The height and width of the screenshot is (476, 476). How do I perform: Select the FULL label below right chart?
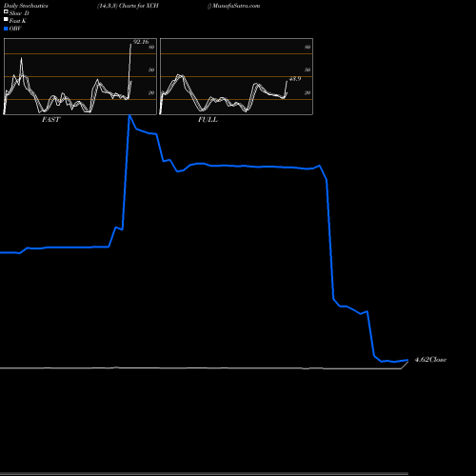[x=208, y=120]
